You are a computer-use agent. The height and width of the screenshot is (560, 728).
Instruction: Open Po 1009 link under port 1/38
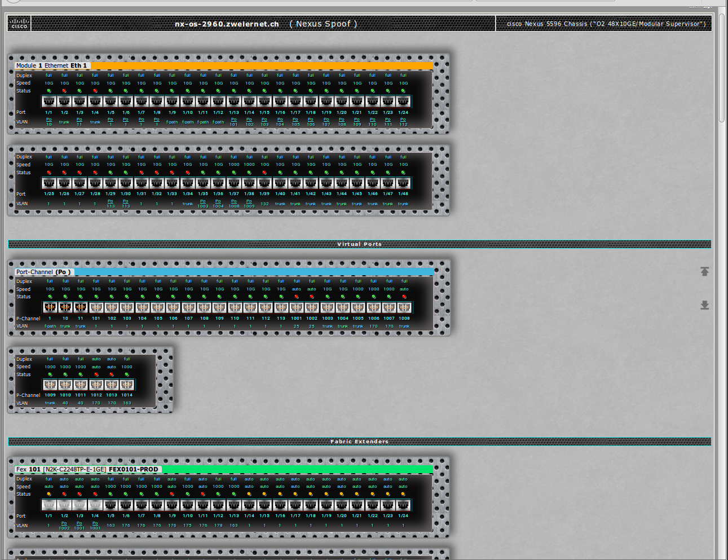point(249,204)
